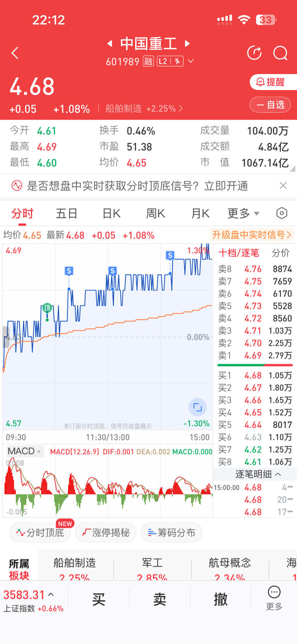Switch to previous stock with left triangle
Image resolution: width=297 pixels, height=644 pixels.
click(110, 43)
